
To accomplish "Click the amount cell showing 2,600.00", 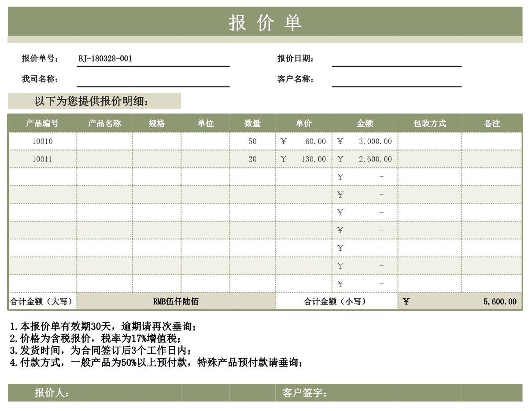I will (365, 159).
